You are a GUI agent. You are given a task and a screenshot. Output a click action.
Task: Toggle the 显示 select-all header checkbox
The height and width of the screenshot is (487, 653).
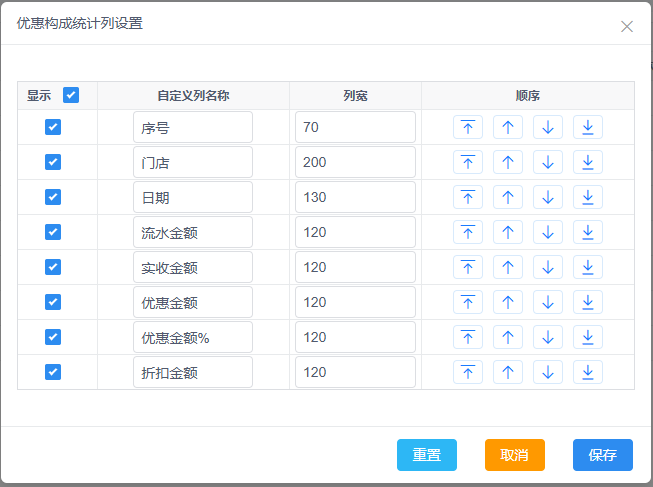71,95
